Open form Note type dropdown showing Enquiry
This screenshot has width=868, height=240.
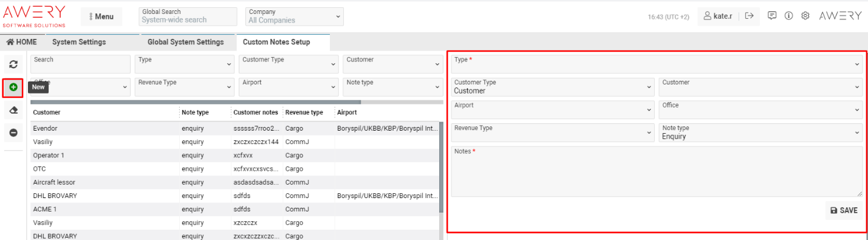tap(760, 132)
